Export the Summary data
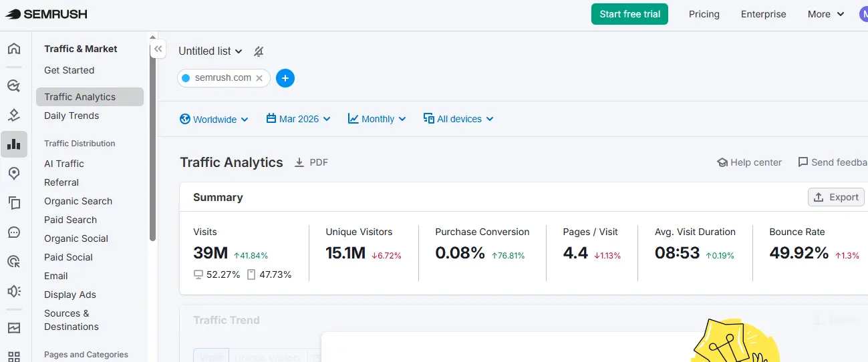This screenshot has height=362, width=868. pos(836,197)
